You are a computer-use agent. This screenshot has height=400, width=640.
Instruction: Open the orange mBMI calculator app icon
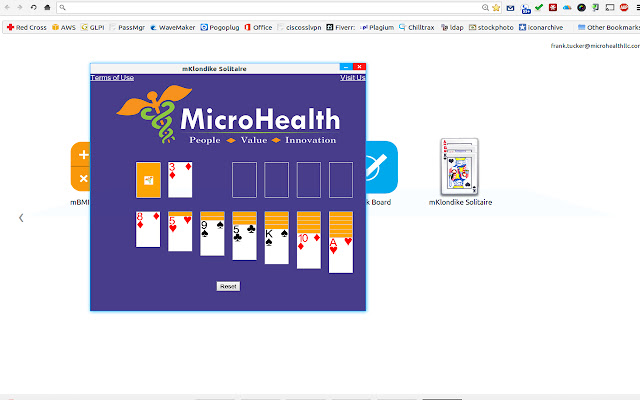[x=80, y=167]
